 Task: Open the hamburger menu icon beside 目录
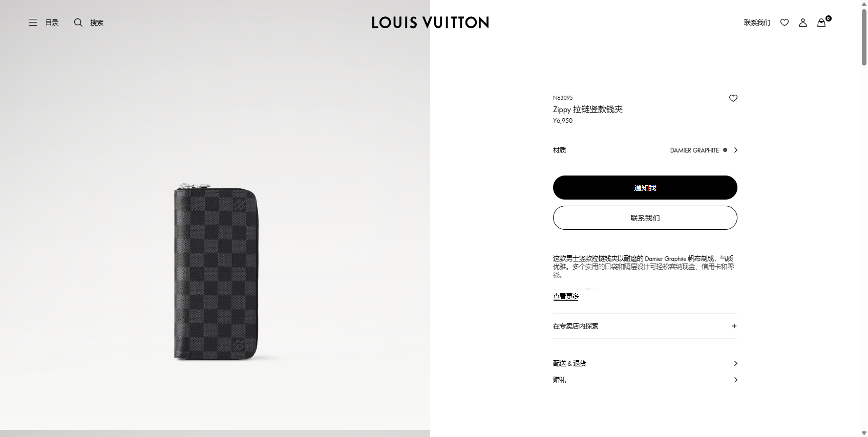click(x=33, y=23)
